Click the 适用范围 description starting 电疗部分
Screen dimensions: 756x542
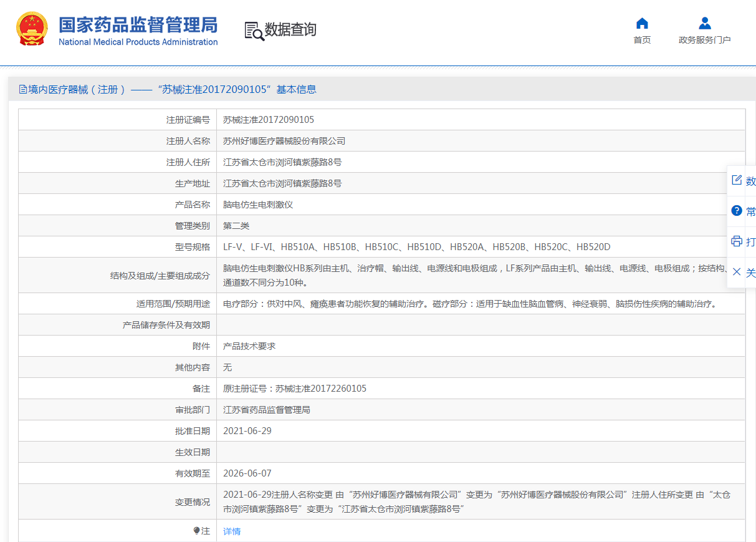pos(469,304)
